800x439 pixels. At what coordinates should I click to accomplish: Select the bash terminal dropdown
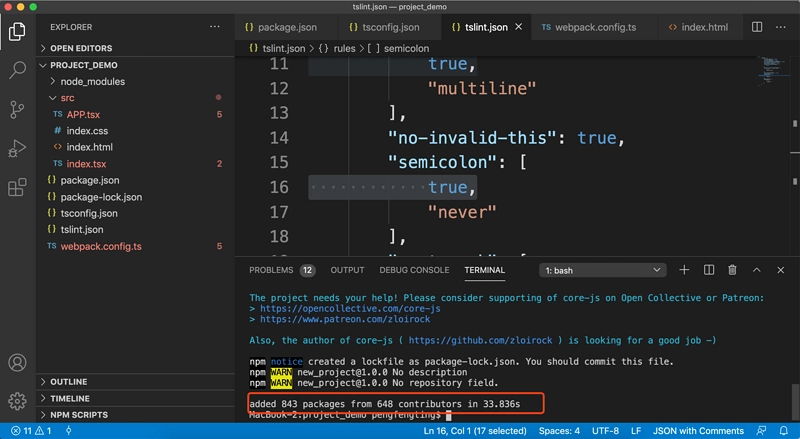click(603, 270)
